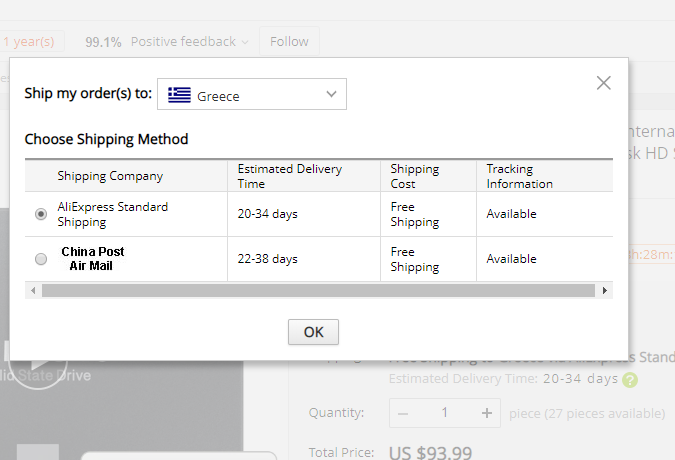Click the Greek flag icon
The image size is (675, 460).
click(x=179, y=95)
